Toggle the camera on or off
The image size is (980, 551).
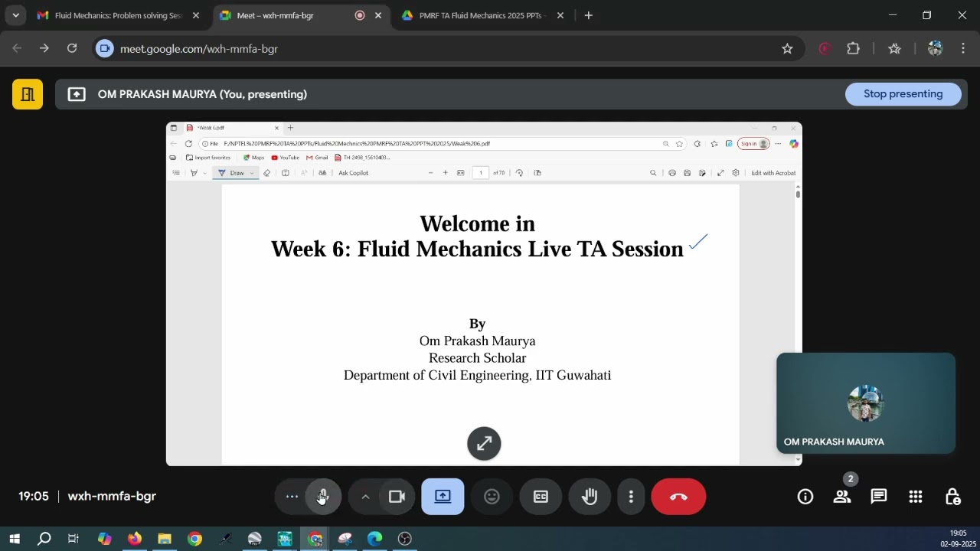pos(397,497)
